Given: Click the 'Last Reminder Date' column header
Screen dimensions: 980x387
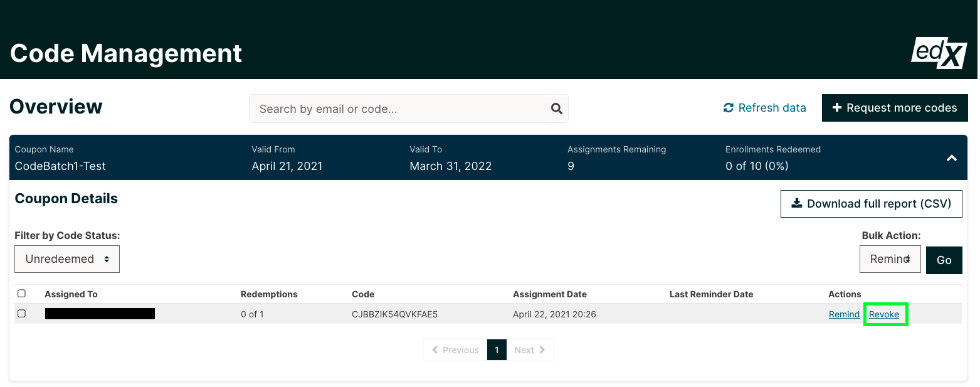Looking at the screenshot, I should [711, 294].
